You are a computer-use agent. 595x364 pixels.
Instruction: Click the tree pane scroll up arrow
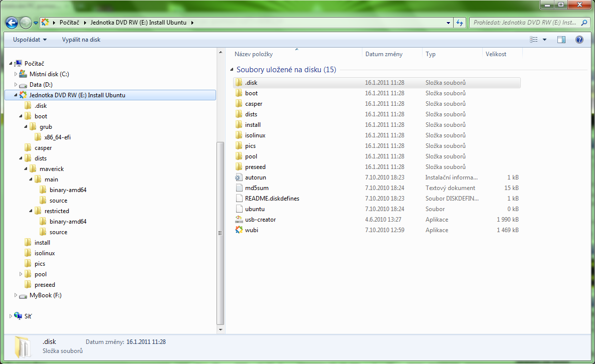click(221, 52)
